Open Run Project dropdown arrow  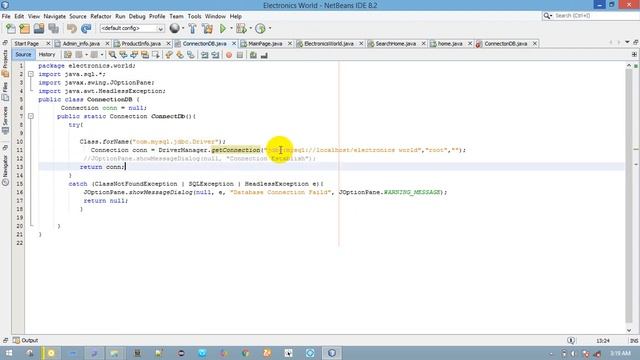tap(231, 28)
